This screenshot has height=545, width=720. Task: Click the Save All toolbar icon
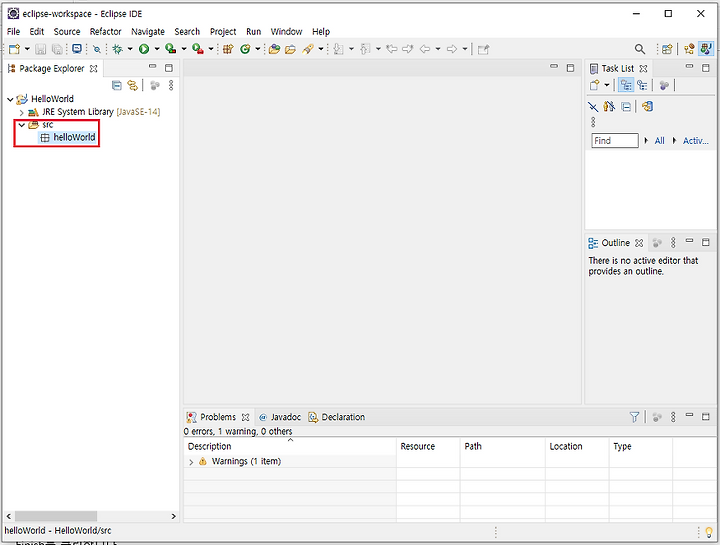(x=57, y=49)
